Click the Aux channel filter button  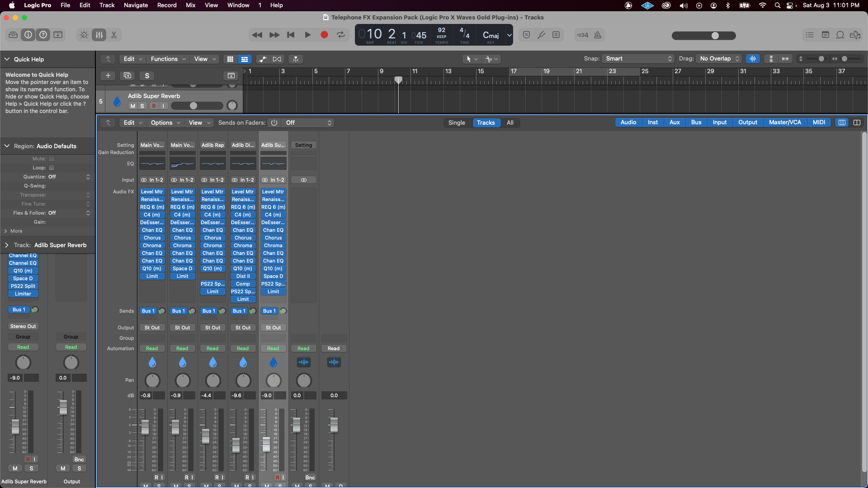click(x=675, y=122)
